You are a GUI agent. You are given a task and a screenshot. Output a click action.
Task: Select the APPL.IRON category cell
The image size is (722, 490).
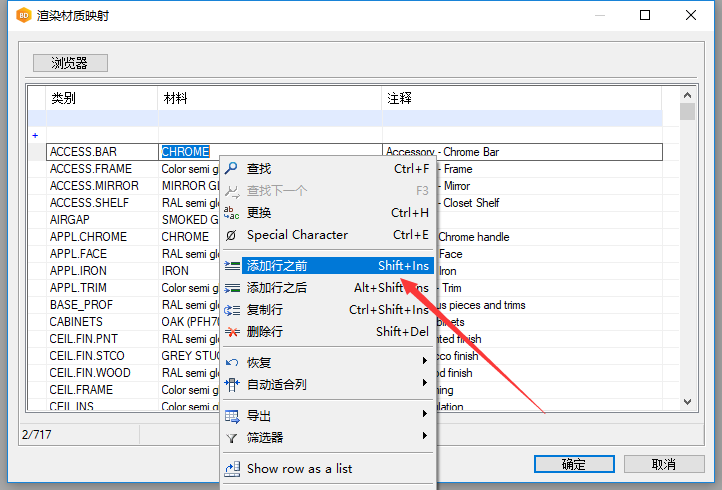pos(102,271)
